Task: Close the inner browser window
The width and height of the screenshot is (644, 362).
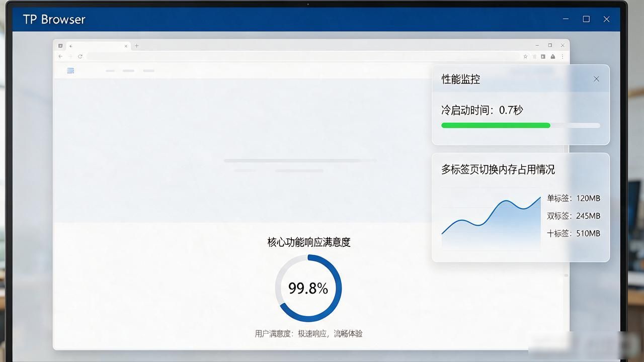Action: (x=562, y=45)
